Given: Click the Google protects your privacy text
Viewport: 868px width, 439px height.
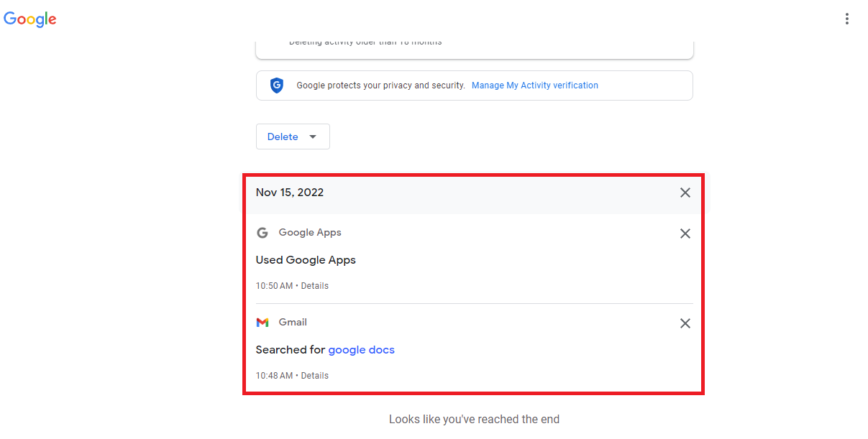Looking at the screenshot, I should tap(380, 86).
